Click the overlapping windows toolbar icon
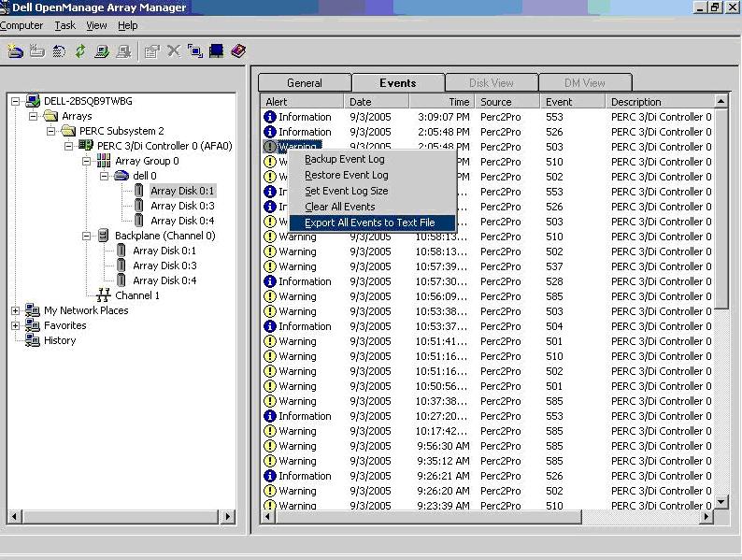The width and height of the screenshot is (742, 560). coord(195,50)
